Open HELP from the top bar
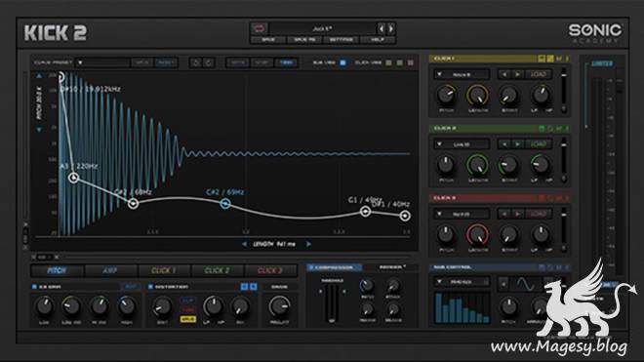Viewport: 644px width, 362px height. coord(378,40)
